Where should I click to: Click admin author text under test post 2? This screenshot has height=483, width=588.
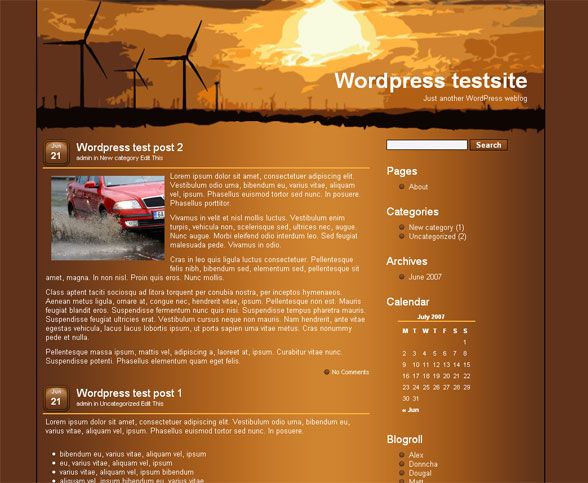point(84,158)
